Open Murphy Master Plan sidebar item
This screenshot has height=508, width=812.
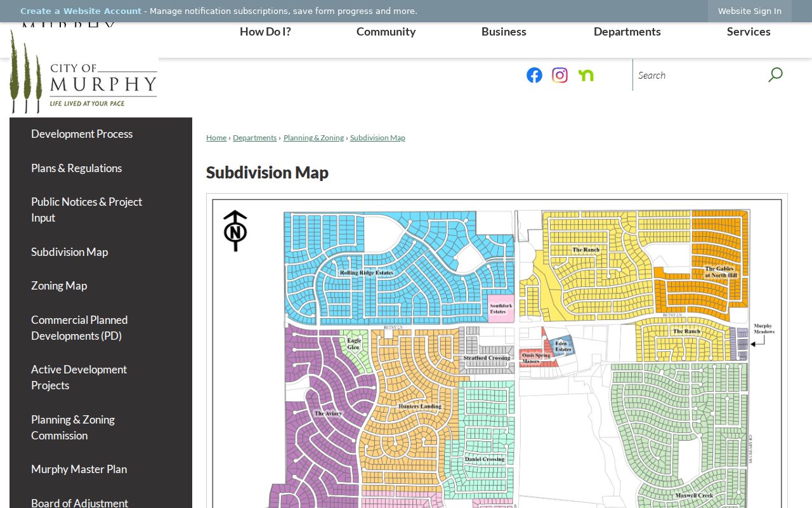[x=101, y=469]
